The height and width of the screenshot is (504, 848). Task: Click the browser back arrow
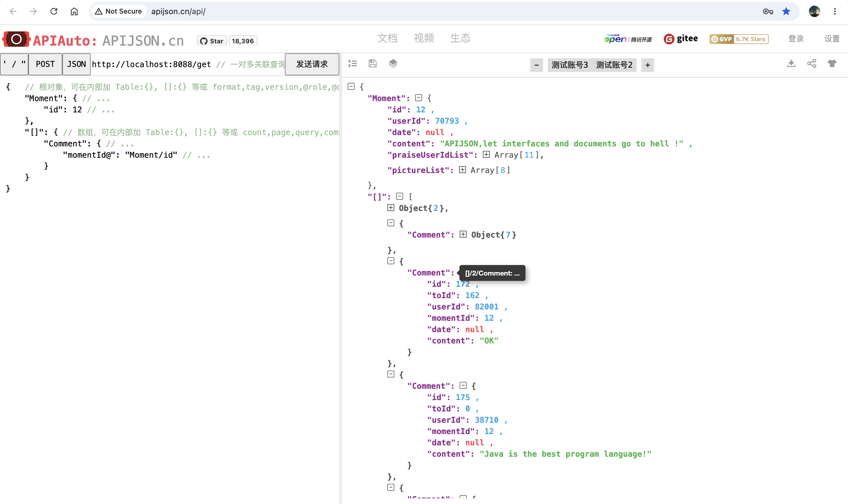pyautogui.click(x=13, y=11)
